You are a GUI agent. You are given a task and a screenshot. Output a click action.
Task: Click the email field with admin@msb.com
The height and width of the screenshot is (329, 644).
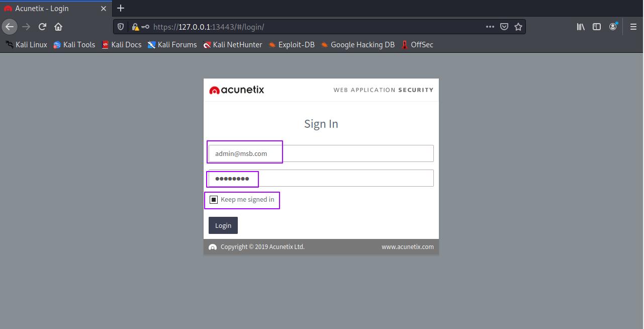[x=321, y=153]
